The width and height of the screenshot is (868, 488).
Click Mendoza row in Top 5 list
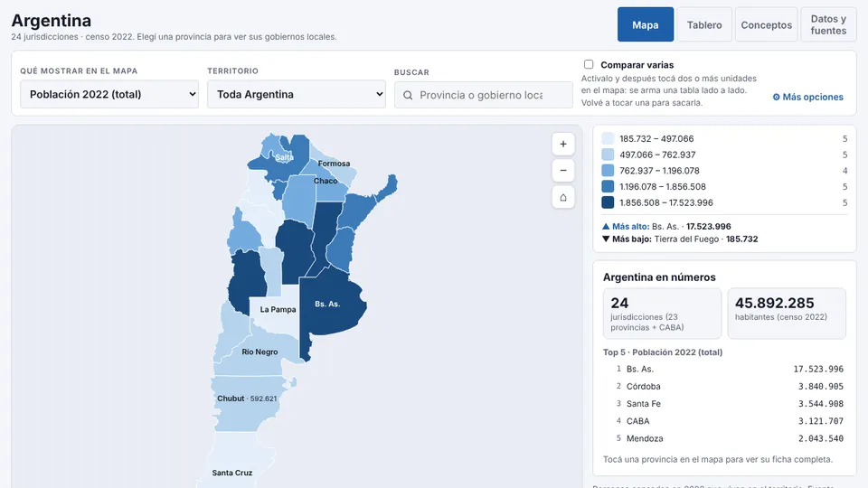coord(724,438)
